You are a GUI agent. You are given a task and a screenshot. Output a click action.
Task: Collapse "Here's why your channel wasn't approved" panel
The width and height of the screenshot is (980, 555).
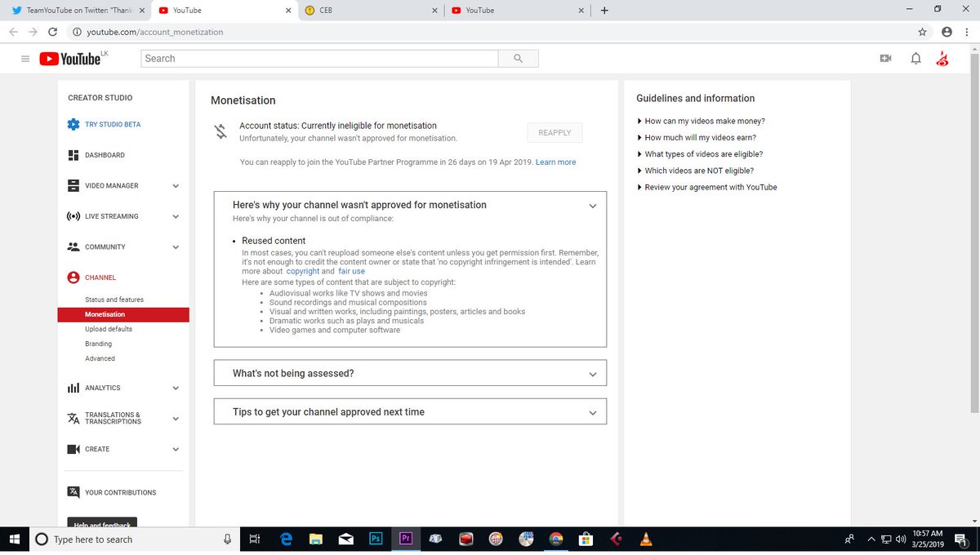tap(593, 206)
